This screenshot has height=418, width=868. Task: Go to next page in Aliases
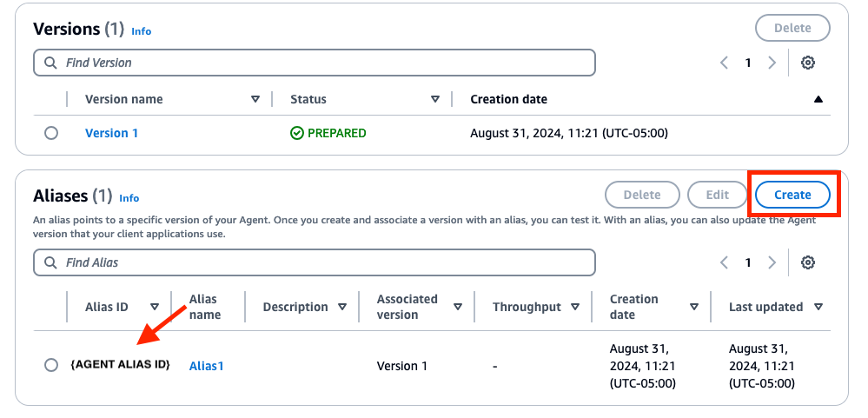[x=772, y=262]
